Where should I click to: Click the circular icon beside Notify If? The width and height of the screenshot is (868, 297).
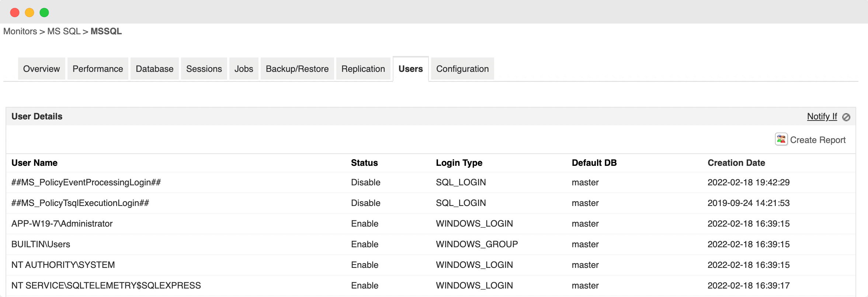pos(846,117)
